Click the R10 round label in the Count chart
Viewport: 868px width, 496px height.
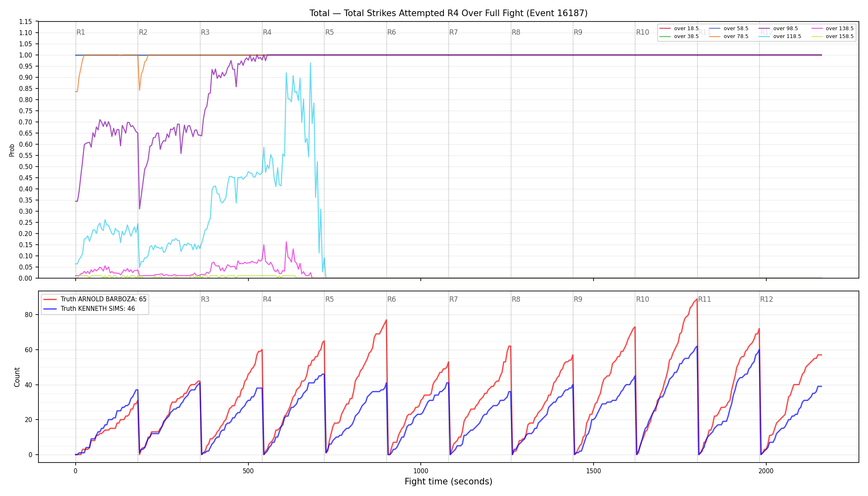coord(642,299)
